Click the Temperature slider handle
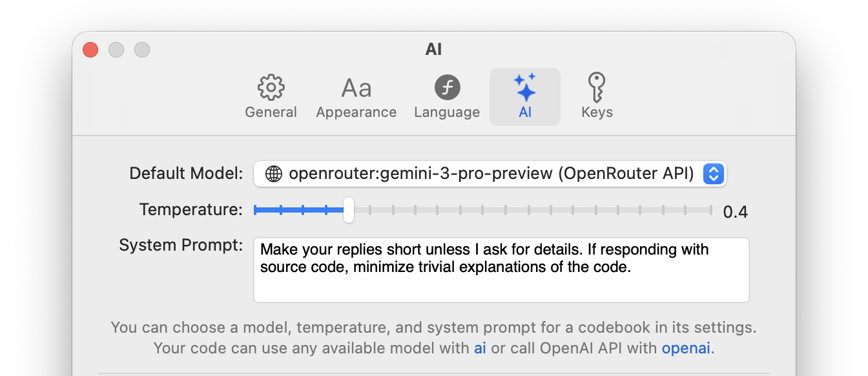This screenshot has width=868, height=376. (349, 210)
